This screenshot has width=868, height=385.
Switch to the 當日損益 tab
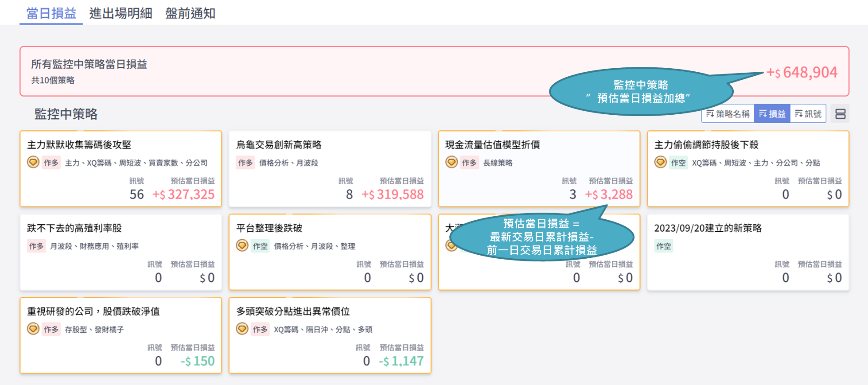[51, 13]
